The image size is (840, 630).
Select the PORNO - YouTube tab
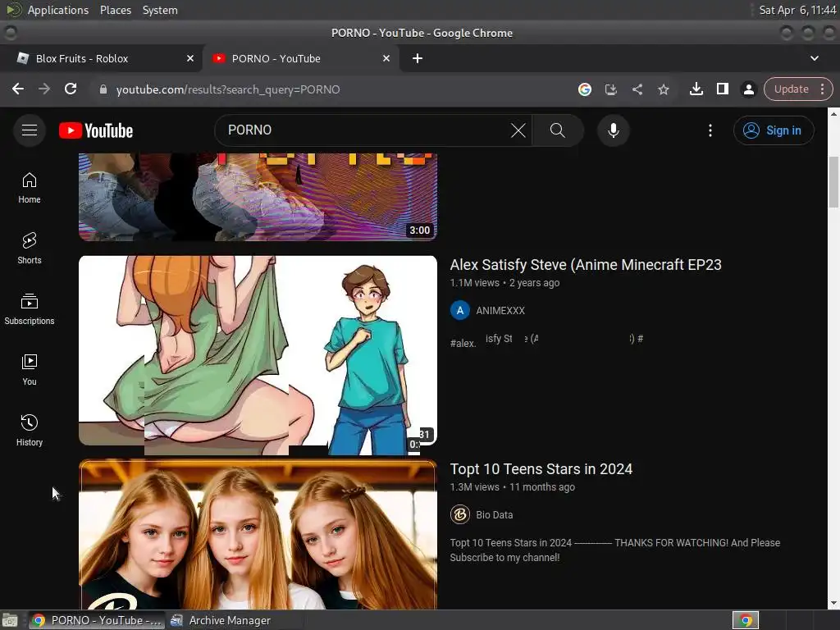coord(300,58)
